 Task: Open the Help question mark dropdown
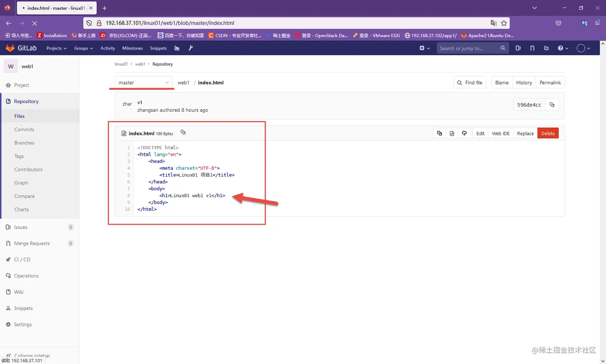click(563, 48)
